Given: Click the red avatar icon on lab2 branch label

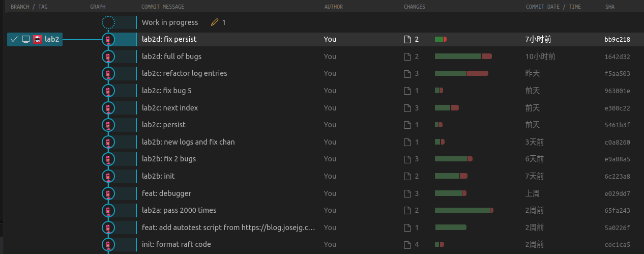Looking at the screenshot, I should [x=37, y=39].
